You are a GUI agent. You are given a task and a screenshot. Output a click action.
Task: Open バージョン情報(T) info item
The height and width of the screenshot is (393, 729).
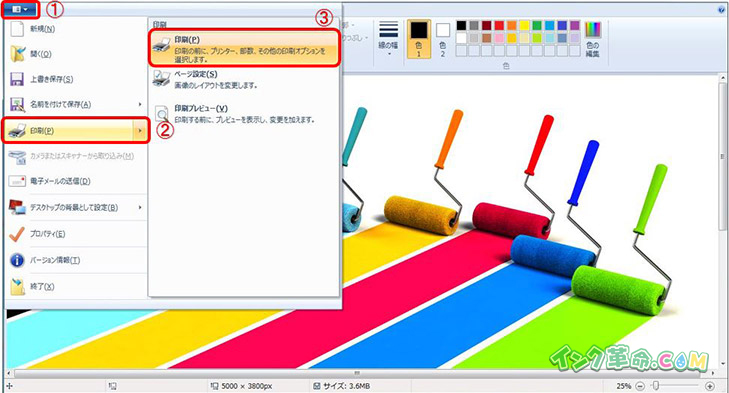tap(75, 260)
